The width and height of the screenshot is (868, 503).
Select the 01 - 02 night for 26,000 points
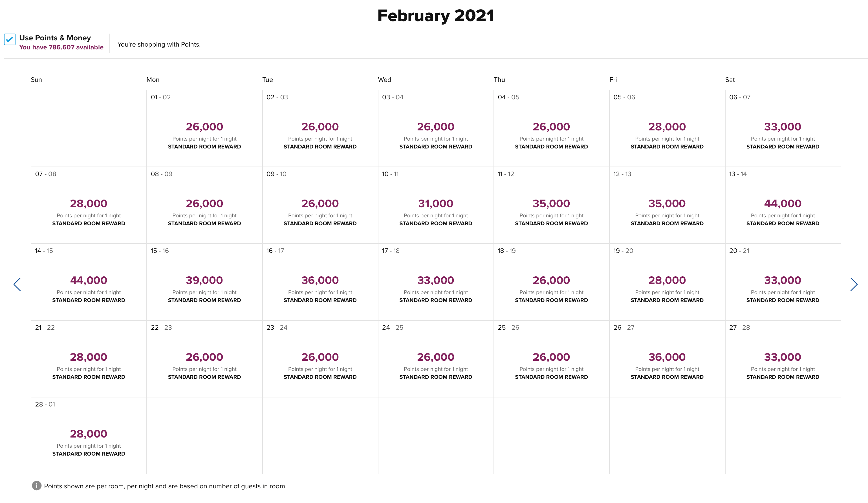(204, 129)
